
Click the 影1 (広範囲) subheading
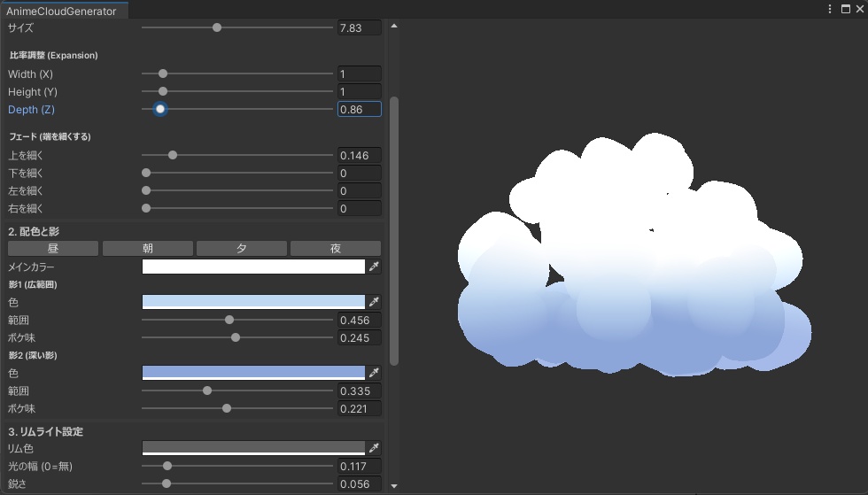[x=33, y=284]
